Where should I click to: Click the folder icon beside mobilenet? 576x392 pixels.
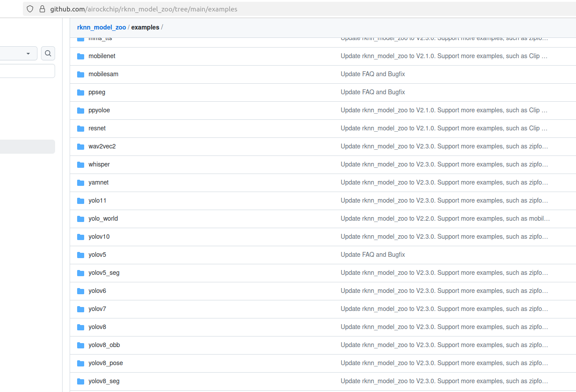click(81, 56)
